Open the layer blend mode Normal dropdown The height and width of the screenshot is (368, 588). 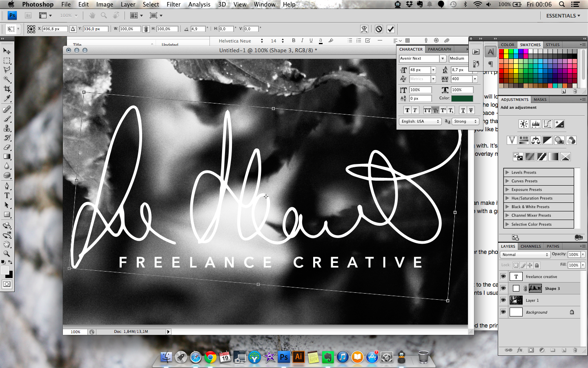pyautogui.click(x=525, y=255)
